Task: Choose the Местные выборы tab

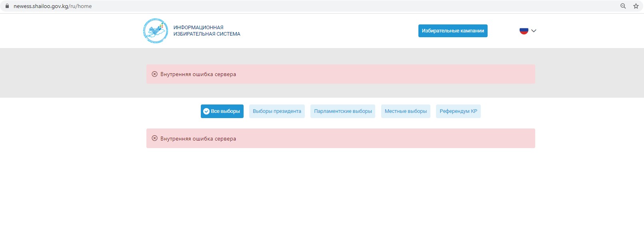Action: point(406,111)
